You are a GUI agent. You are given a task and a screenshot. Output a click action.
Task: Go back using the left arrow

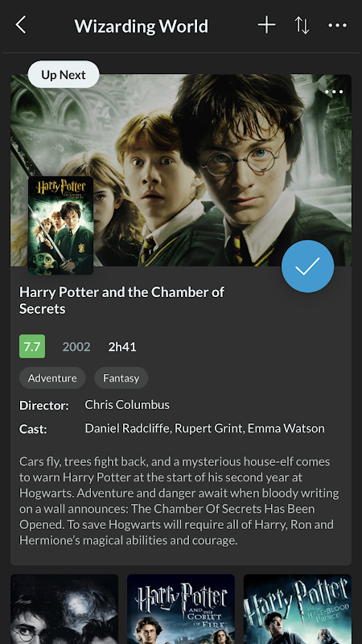[x=21, y=26]
